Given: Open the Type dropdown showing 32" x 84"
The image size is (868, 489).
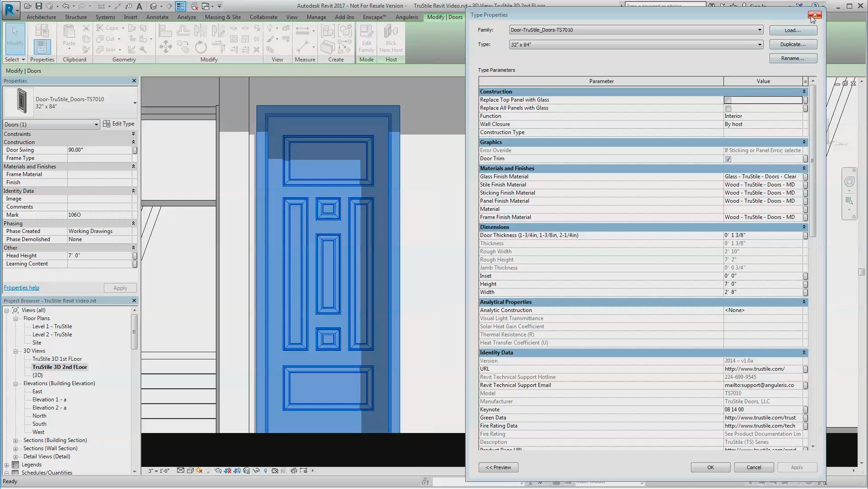Looking at the screenshot, I should (760, 44).
